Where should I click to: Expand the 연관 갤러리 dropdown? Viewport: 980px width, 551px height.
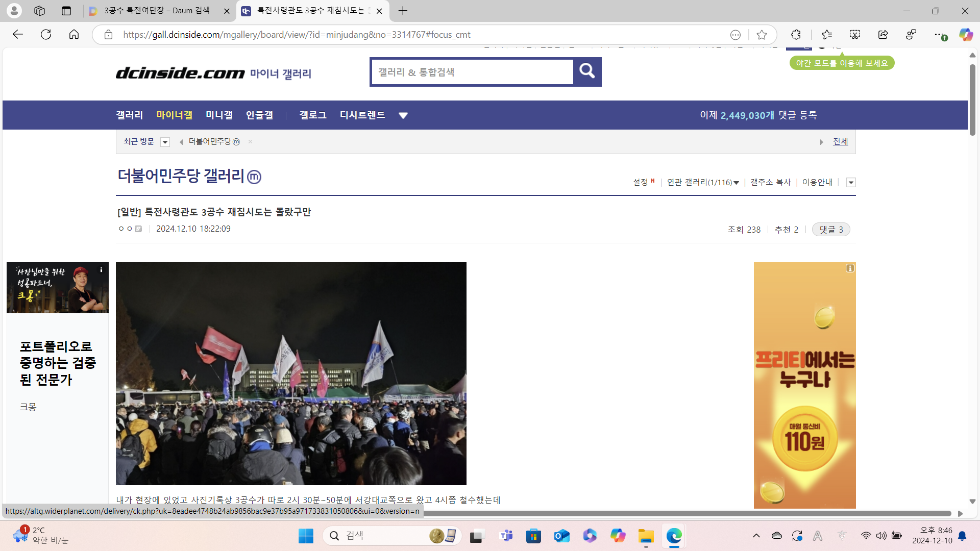tap(703, 182)
